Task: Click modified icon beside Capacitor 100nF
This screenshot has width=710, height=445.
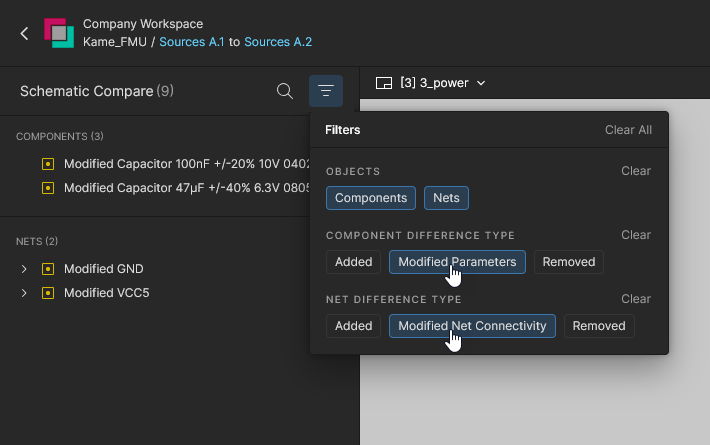Action: [48, 164]
